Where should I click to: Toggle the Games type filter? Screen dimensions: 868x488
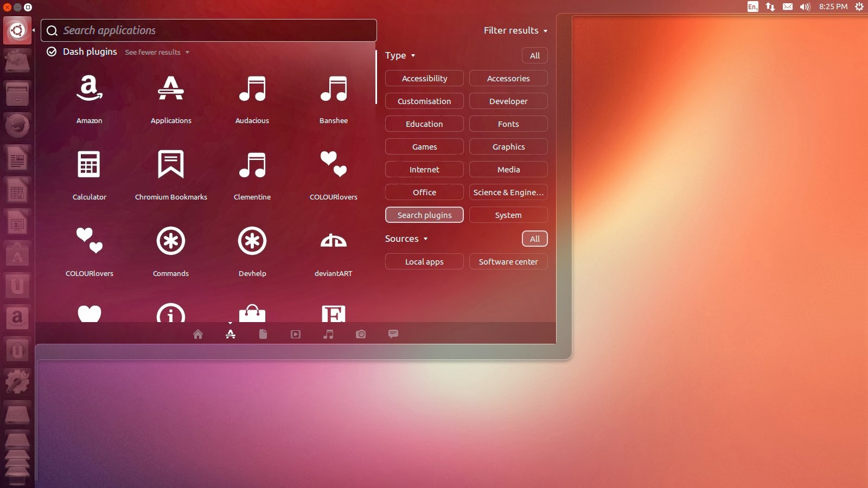[424, 146]
